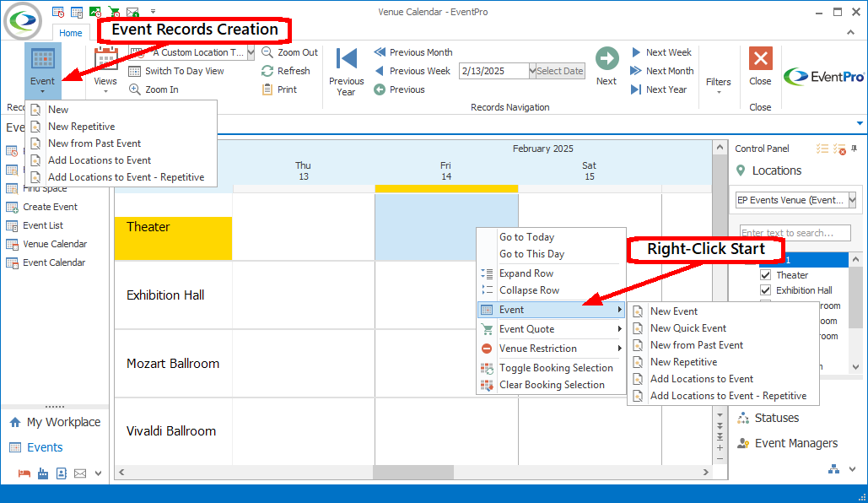868x503 pixels.
Task: Choose New Quick Event in the submenu
Action: [x=723, y=328]
